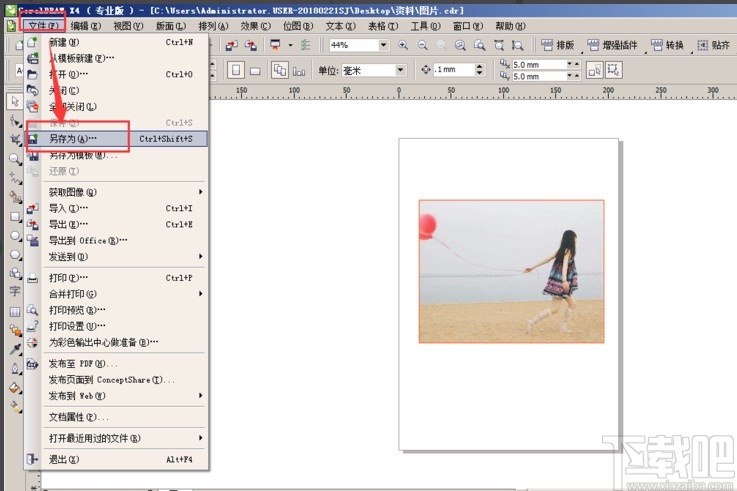Image resolution: width=737 pixels, height=491 pixels.
Task: Expand the 发布到 Web submenu
Action: click(x=200, y=396)
